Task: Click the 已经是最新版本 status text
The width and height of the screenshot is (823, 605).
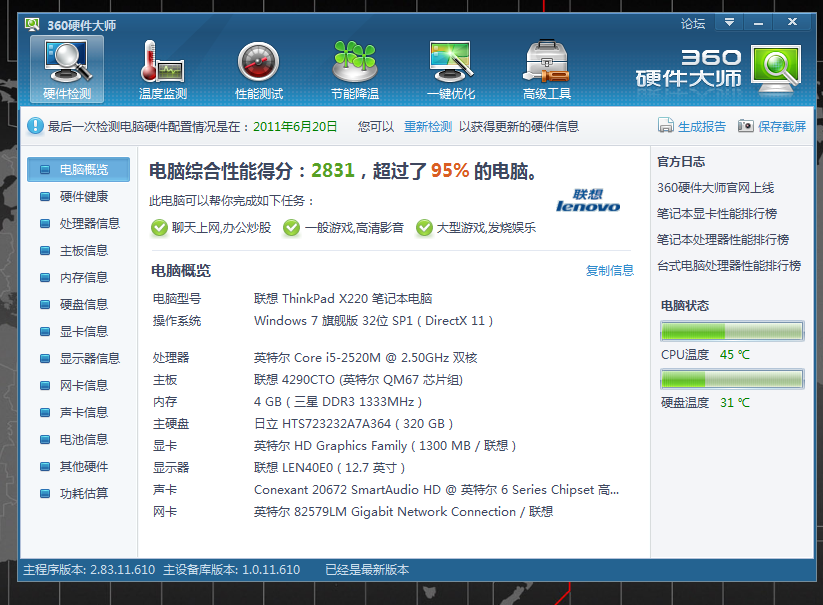Action: click(x=367, y=570)
